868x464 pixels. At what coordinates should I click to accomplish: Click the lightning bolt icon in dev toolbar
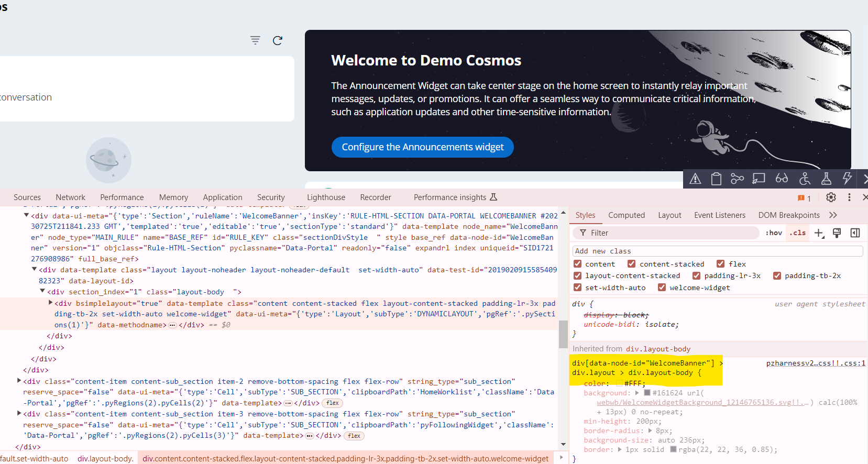[x=847, y=179]
